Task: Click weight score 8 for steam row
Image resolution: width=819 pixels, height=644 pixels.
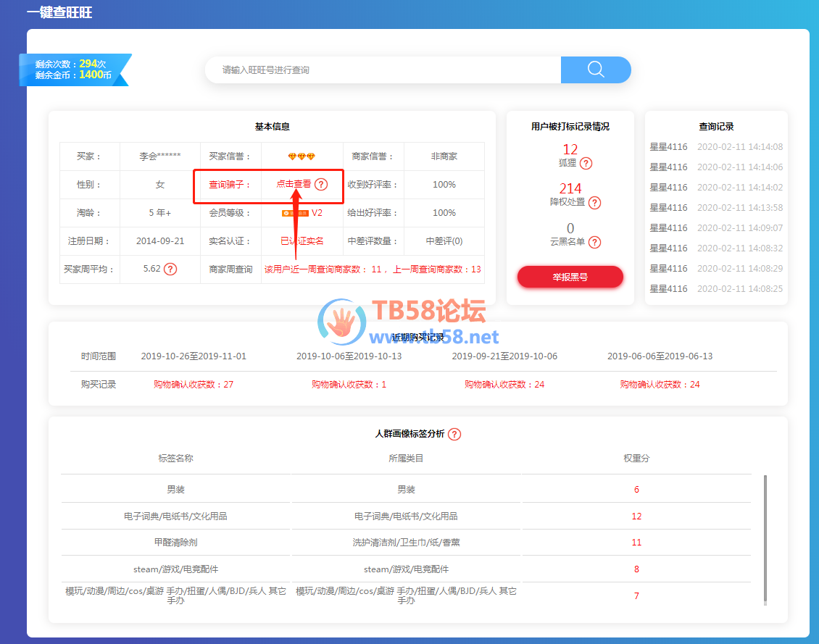Action: point(636,569)
